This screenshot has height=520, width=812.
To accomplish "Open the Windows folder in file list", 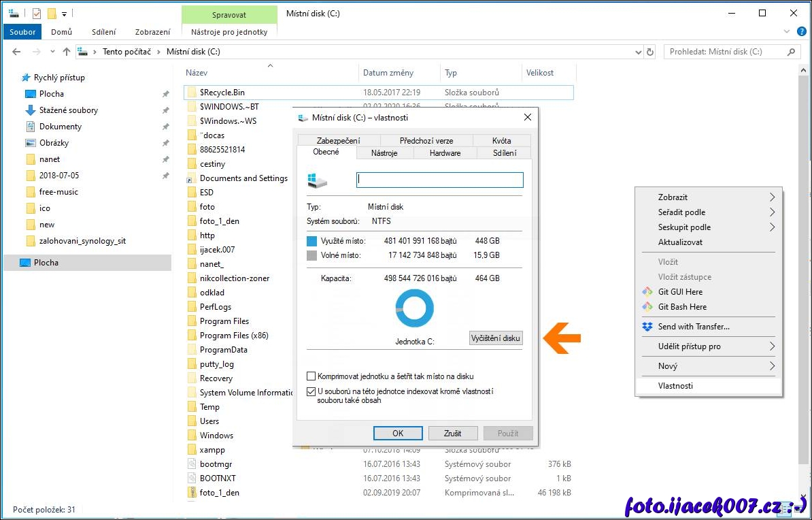I will coord(216,436).
